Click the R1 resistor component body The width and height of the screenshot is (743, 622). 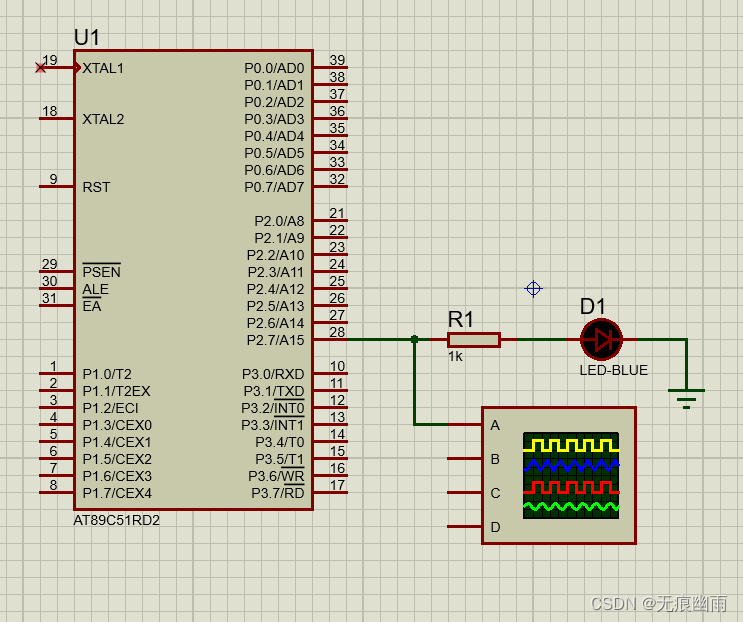point(474,340)
